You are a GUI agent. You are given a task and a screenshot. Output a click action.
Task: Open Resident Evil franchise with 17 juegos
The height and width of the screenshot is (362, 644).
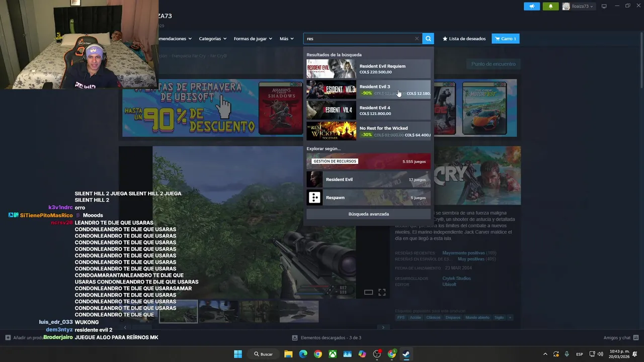click(x=368, y=179)
